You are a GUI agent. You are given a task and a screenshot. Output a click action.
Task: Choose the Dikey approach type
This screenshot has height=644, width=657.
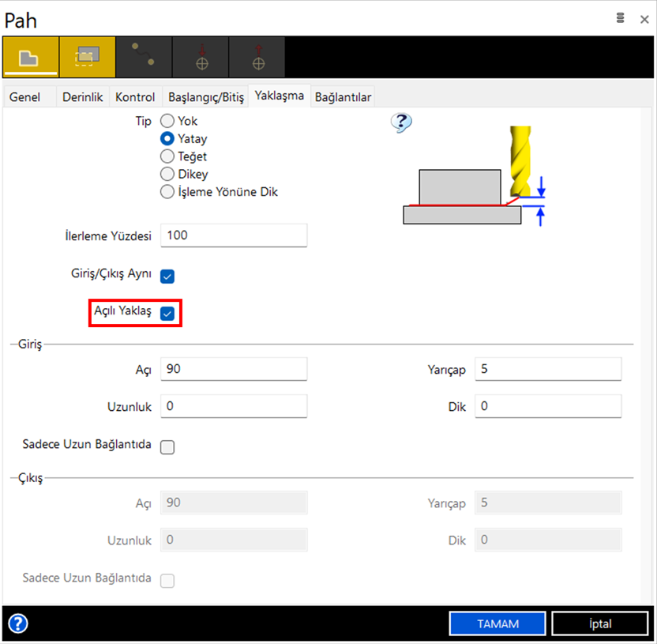pos(167,174)
